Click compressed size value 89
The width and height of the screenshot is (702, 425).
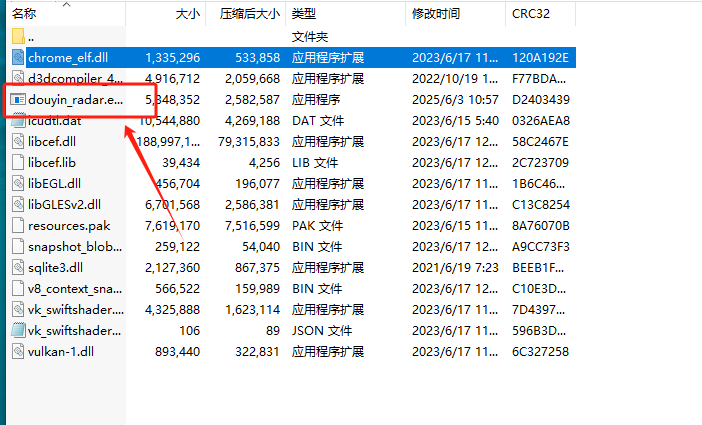273,331
